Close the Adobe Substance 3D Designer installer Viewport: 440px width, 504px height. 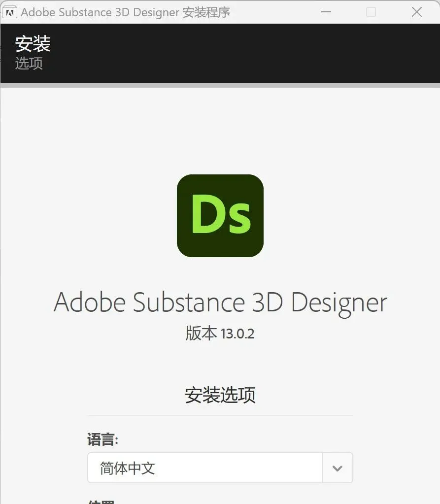point(416,12)
